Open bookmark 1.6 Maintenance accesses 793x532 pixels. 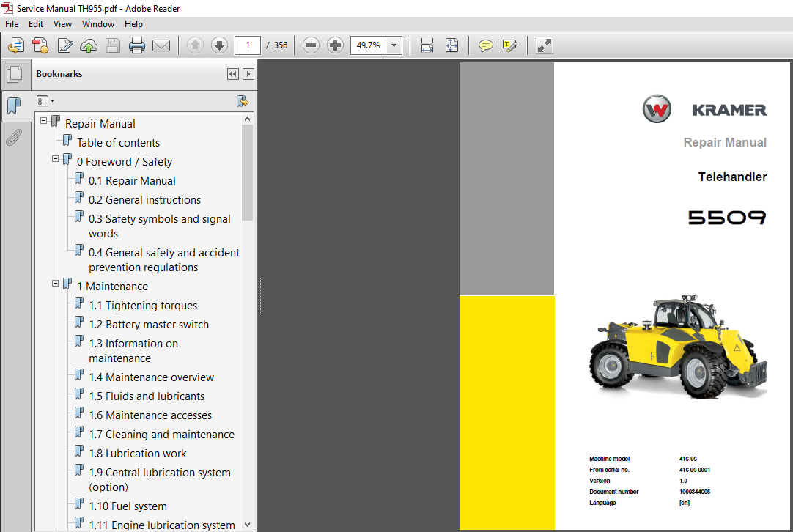pyautogui.click(x=150, y=415)
